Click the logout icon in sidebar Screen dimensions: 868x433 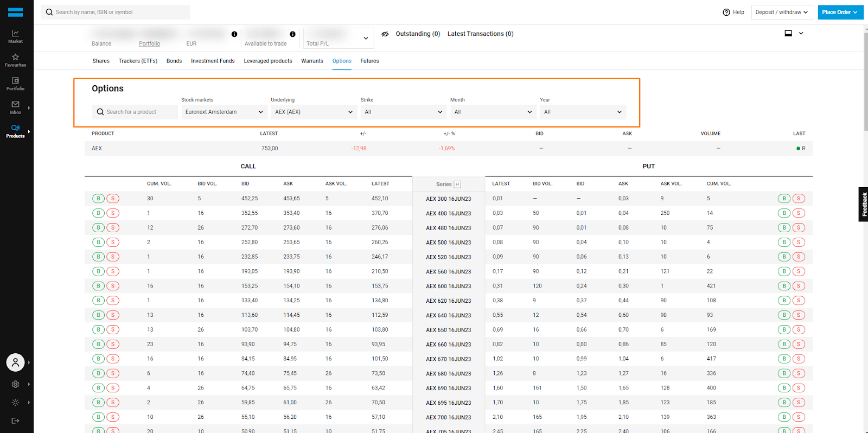pos(15,421)
